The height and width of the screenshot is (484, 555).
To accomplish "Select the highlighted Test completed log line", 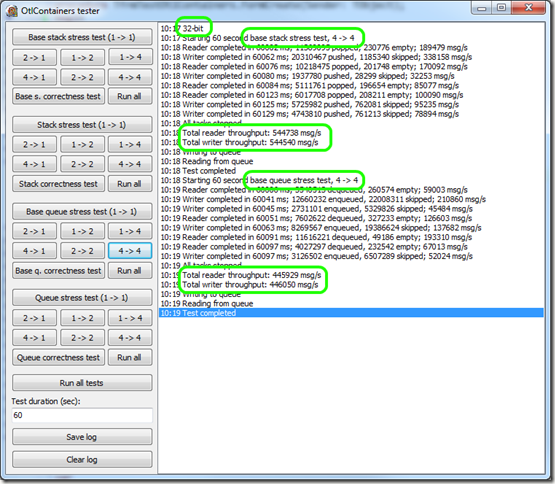I will click(x=351, y=313).
